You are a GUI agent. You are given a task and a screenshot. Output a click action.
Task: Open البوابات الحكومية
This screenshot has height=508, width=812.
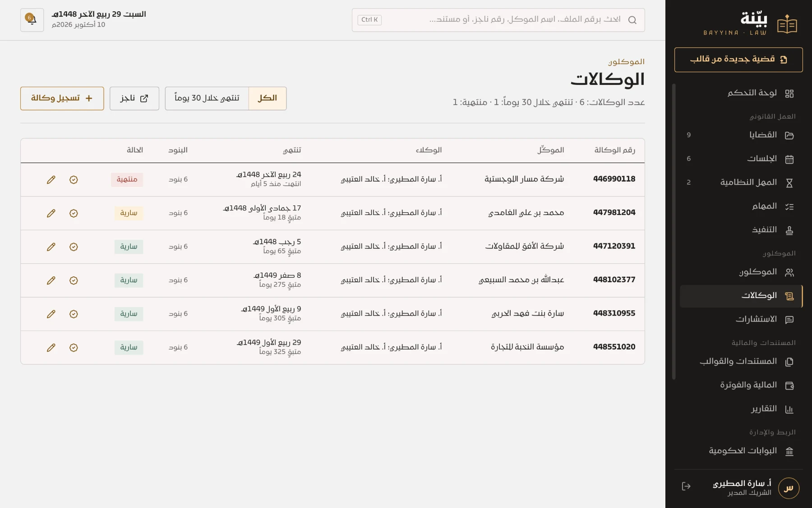tap(741, 451)
